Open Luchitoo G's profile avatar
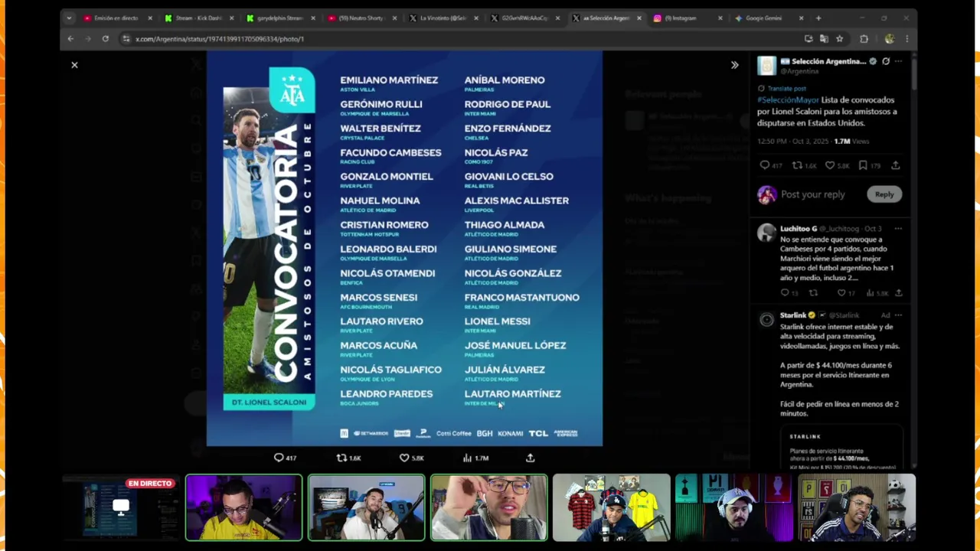Image resolution: width=980 pixels, height=551 pixels. point(766,233)
